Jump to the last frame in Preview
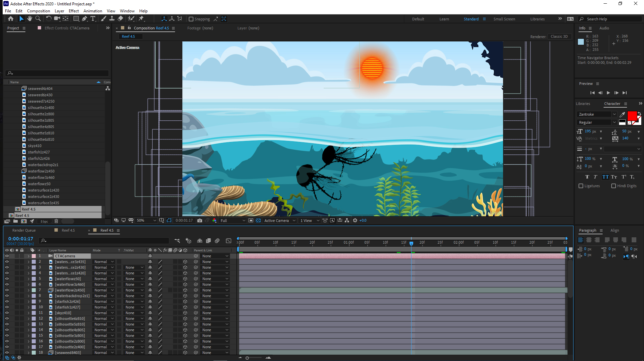The image size is (644, 361). click(x=624, y=93)
